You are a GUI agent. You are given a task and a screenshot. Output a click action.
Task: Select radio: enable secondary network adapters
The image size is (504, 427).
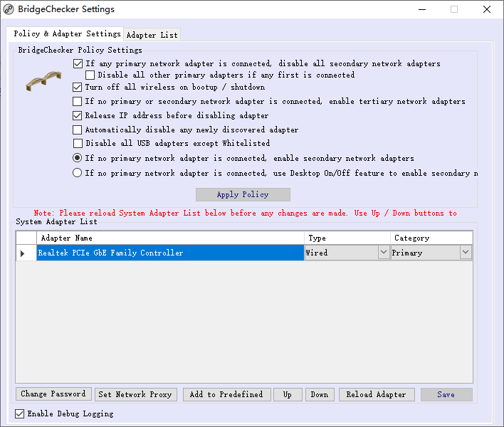point(77,158)
